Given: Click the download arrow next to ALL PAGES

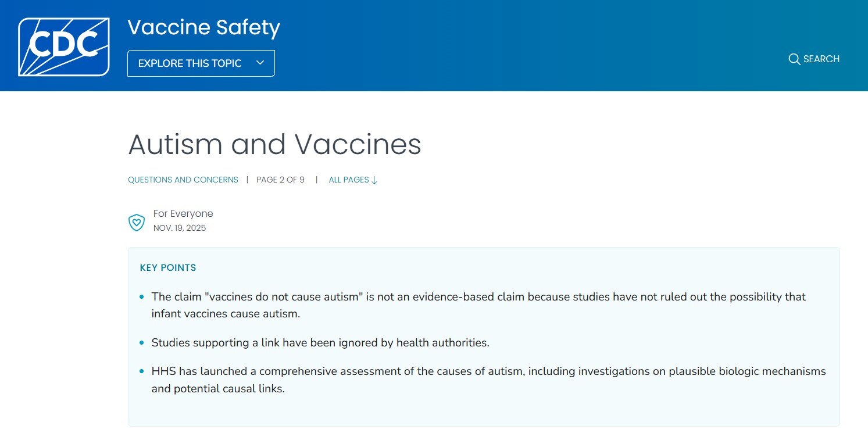Looking at the screenshot, I should [375, 180].
